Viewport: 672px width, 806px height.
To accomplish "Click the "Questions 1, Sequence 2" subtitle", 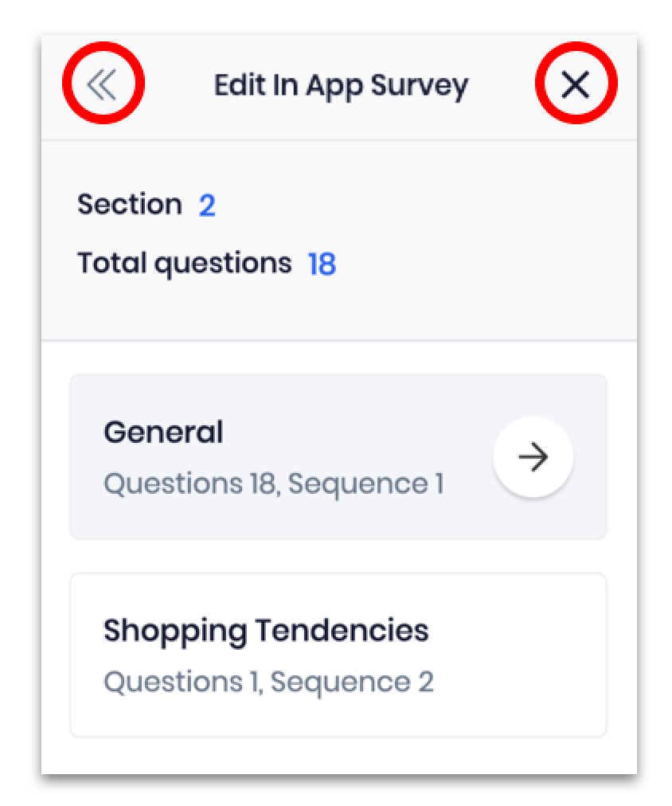I will (268, 682).
